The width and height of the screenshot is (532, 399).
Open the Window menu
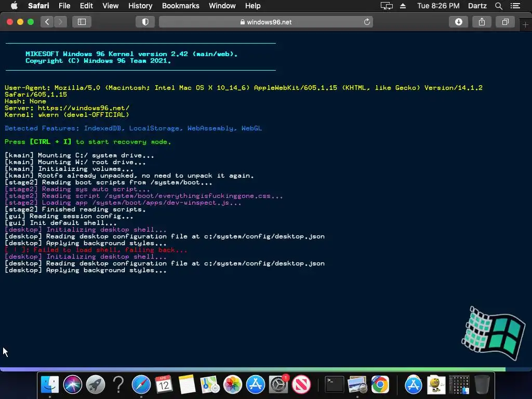[222, 6]
